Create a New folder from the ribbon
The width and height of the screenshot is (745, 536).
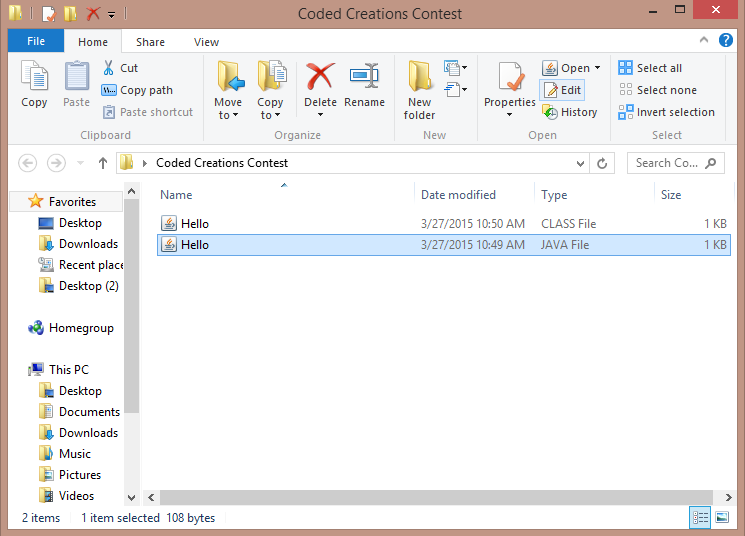point(420,90)
